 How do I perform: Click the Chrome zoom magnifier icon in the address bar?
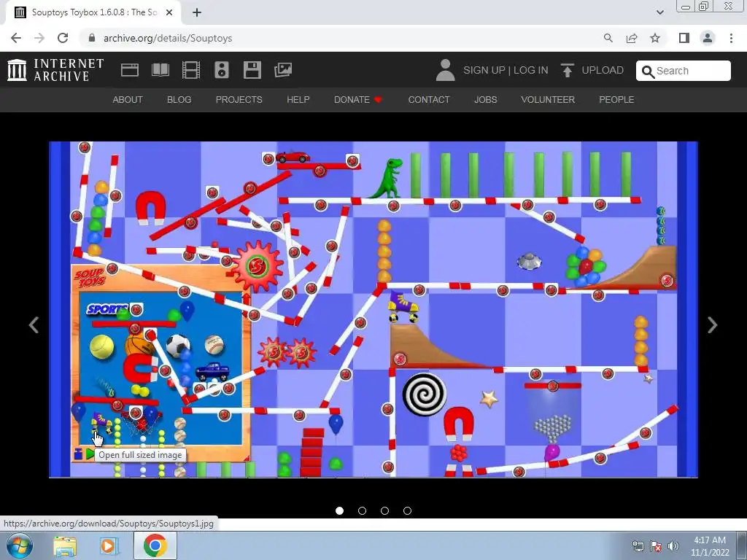pos(608,38)
